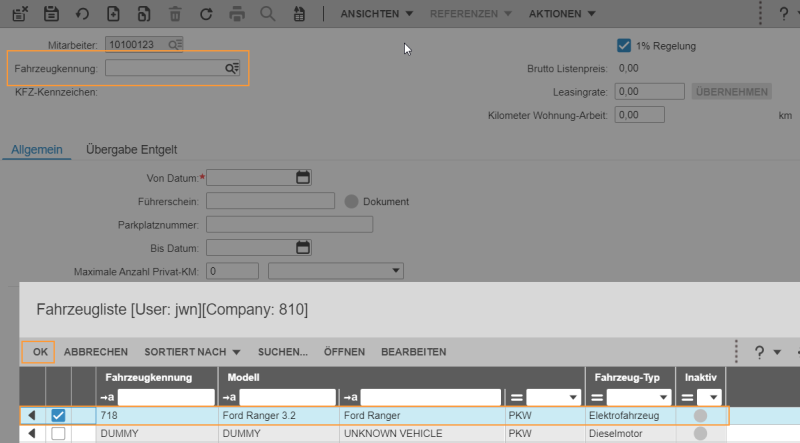Click the copy record icon
Viewport: 800px width, 443px height.
144,14
